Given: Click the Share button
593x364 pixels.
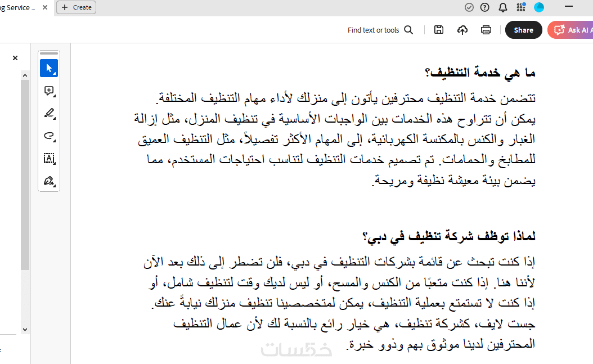Looking at the screenshot, I should click(523, 30).
